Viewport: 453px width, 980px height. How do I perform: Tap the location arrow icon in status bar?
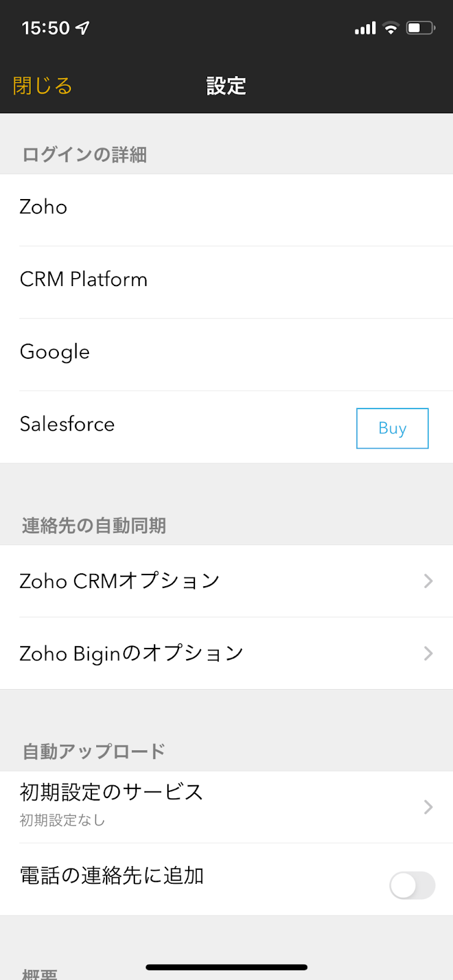[83, 28]
